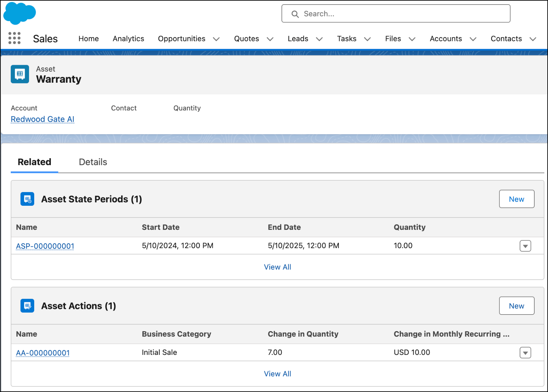
Task: Go to the Home nav item
Action: [x=89, y=39]
